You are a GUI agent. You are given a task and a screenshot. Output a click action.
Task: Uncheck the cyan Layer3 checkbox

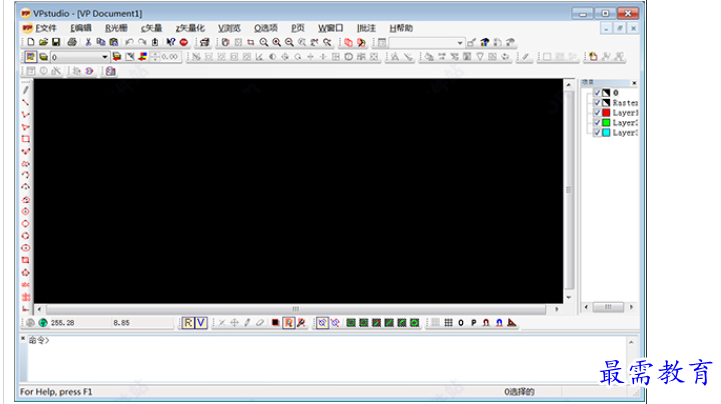coord(597,133)
